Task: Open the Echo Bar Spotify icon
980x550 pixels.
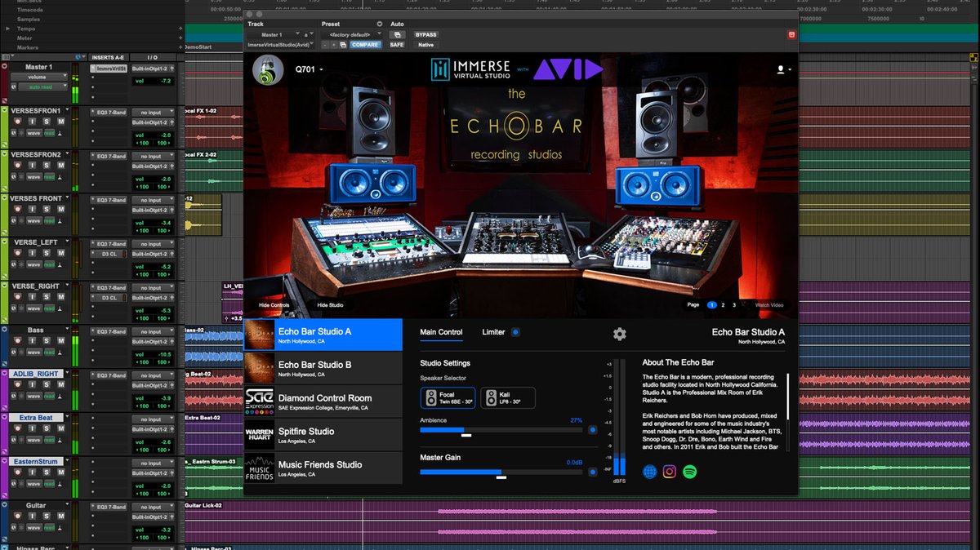Action: point(689,472)
